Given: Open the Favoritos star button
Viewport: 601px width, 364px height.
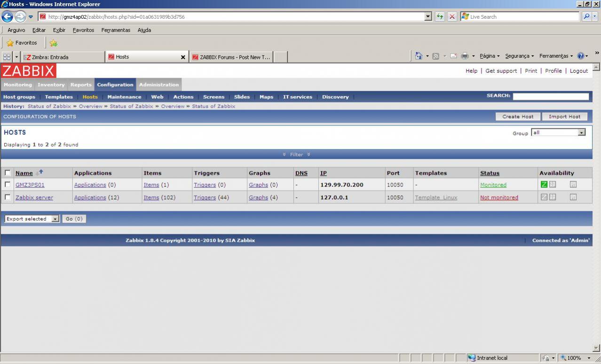Looking at the screenshot, I should pyautogui.click(x=22, y=43).
